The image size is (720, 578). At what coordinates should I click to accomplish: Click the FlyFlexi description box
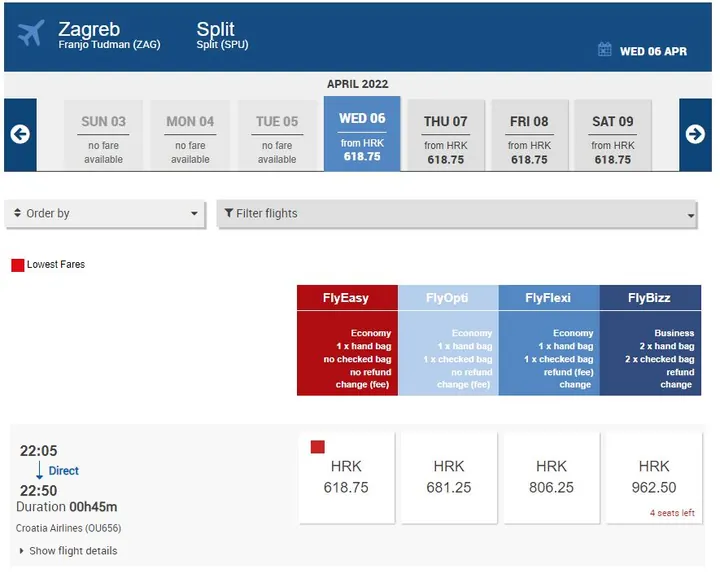click(549, 353)
